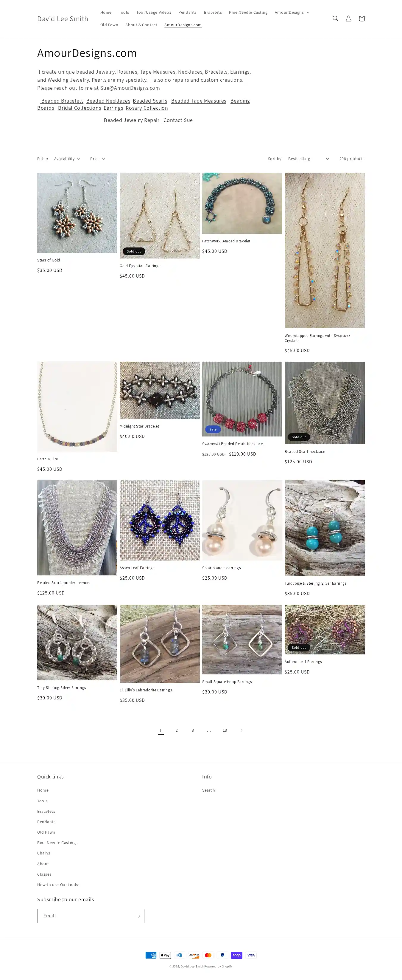Focus the Email subscription field
The height and width of the screenshot is (980, 402).
pyautogui.click(x=85, y=916)
